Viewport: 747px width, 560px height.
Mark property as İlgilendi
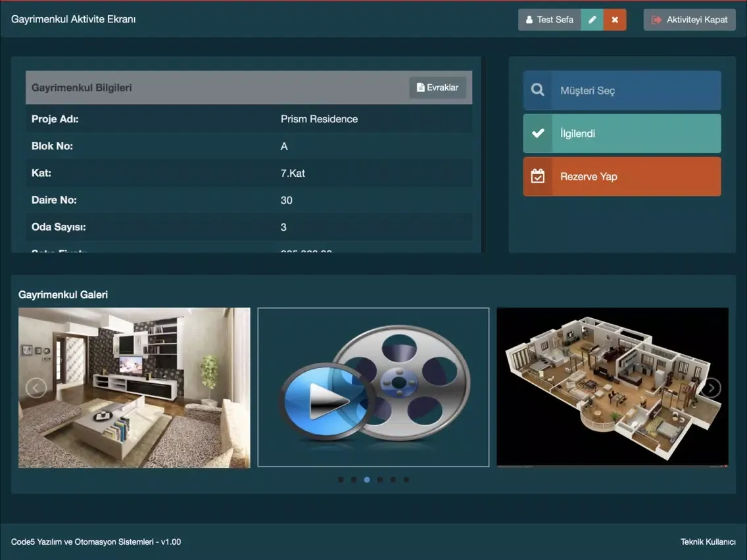(x=635, y=133)
